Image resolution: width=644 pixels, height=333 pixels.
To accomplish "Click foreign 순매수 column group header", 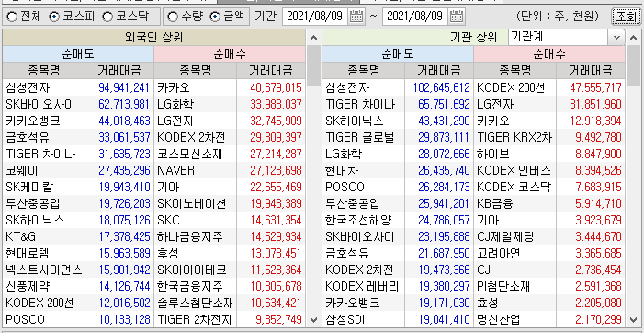I will [230, 54].
